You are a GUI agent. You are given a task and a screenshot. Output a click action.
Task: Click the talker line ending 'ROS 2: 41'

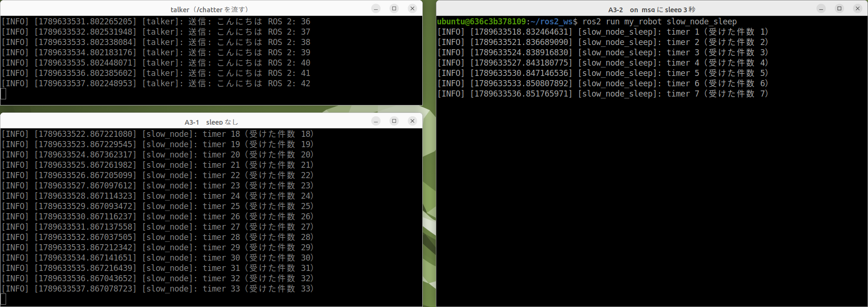[x=156, y=73]
